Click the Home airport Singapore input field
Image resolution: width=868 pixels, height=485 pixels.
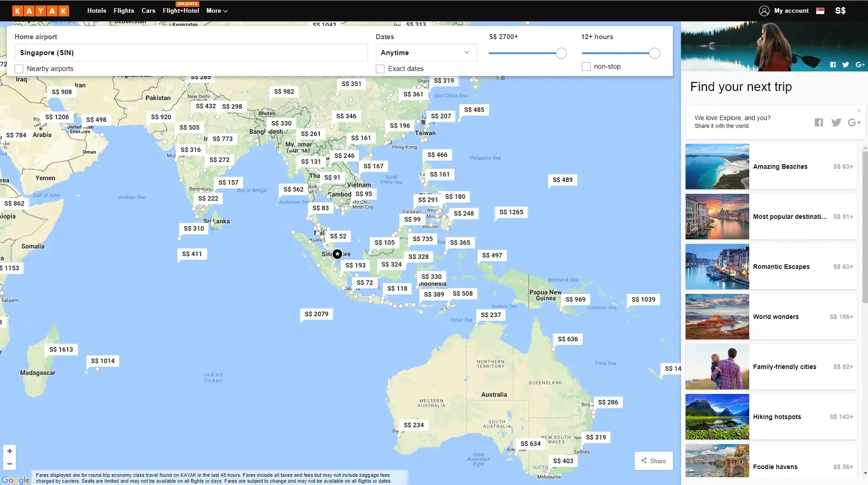coord(191,53)
